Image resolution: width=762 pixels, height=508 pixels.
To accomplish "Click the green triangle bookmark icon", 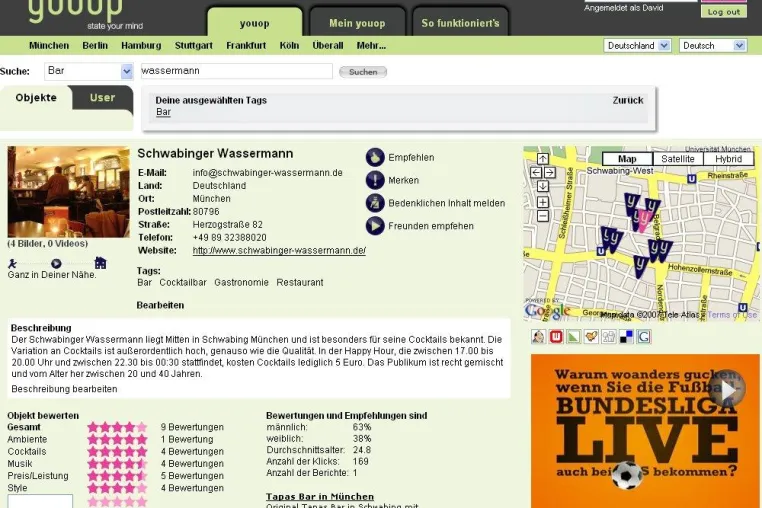I will (x=573, y=336).
